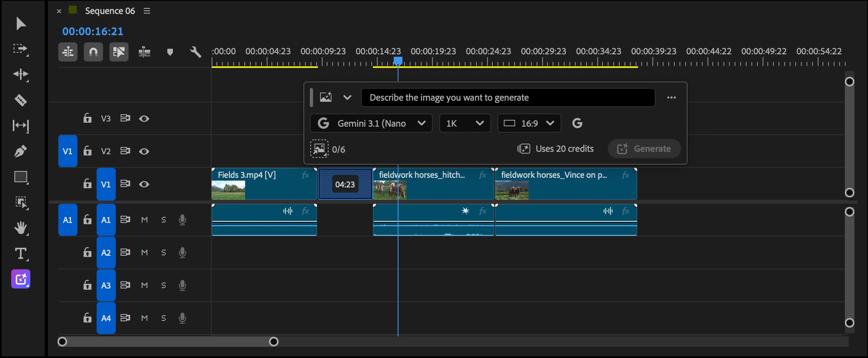Hide the V2 track output eye

pyautogui.click(x=144, y=151)
